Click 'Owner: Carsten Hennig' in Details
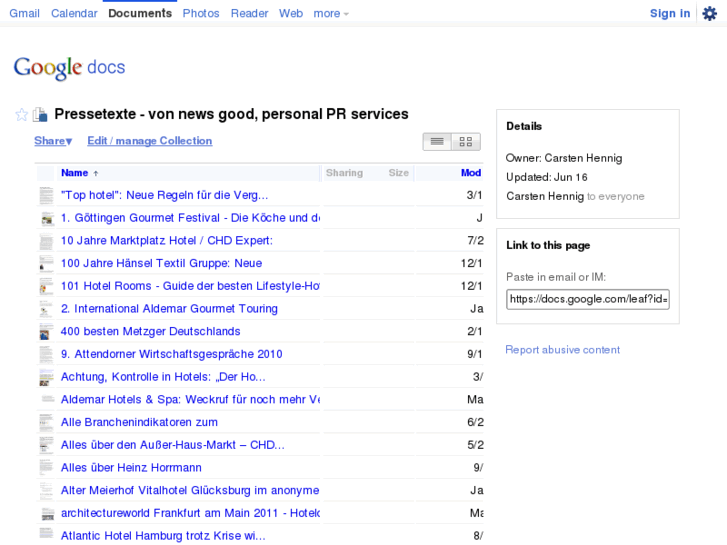The height and width of the screenshot is (545, 727). pos(564,158)
